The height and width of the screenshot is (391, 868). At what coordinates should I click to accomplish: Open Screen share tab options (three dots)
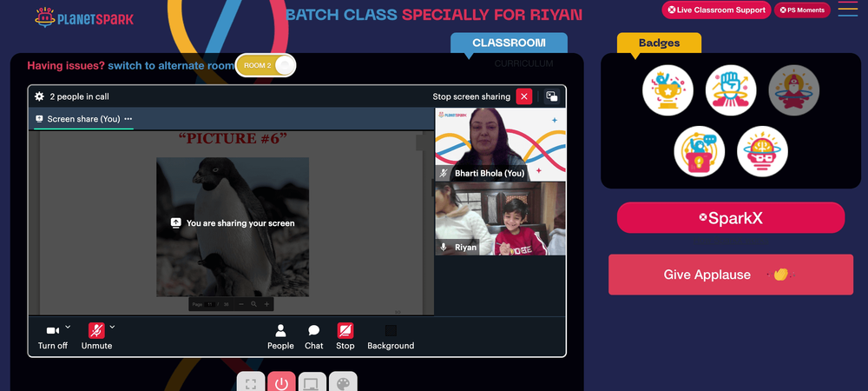(x=128, y=118)
